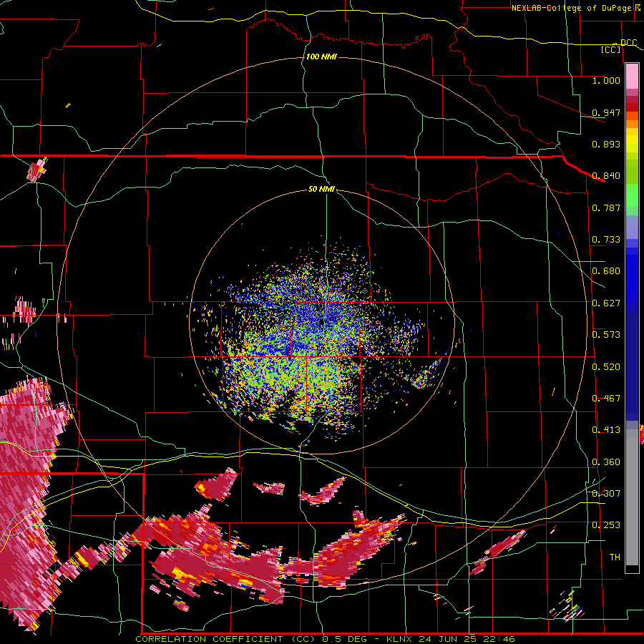Image resolution: width=644 pixels, height=644 pixels.
Task: Select the 0.253 scale value
Action: point(606,525)
